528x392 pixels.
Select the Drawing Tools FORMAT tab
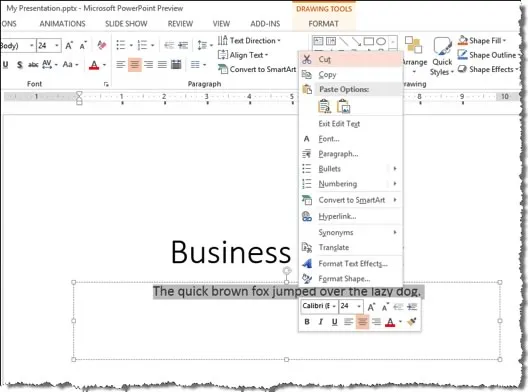point(324,24)
